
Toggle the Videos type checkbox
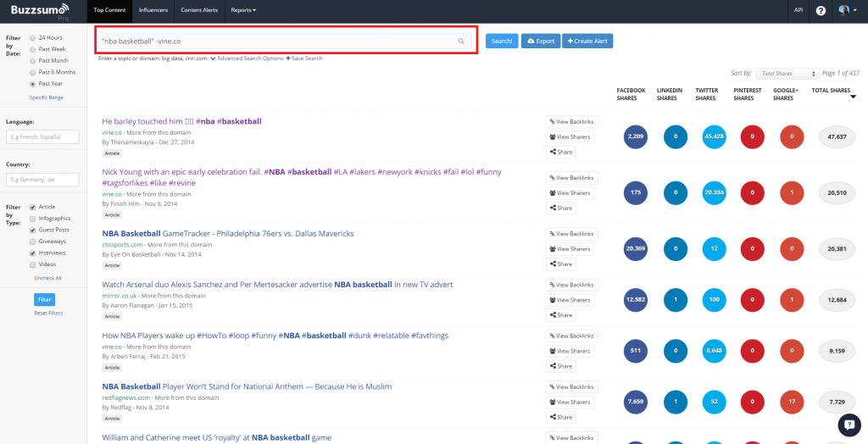point(33,264)
